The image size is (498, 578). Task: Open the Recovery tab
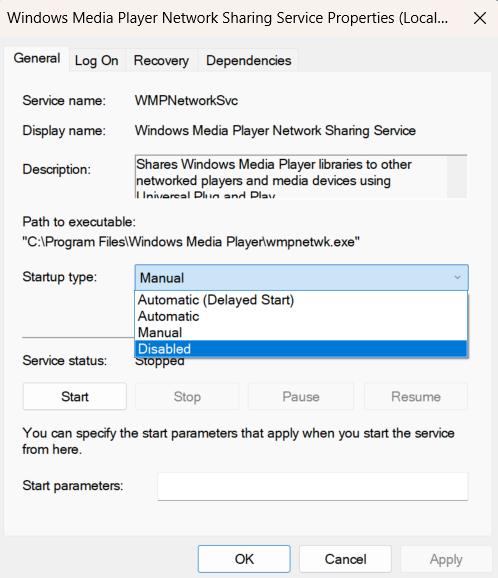[161, 60]
